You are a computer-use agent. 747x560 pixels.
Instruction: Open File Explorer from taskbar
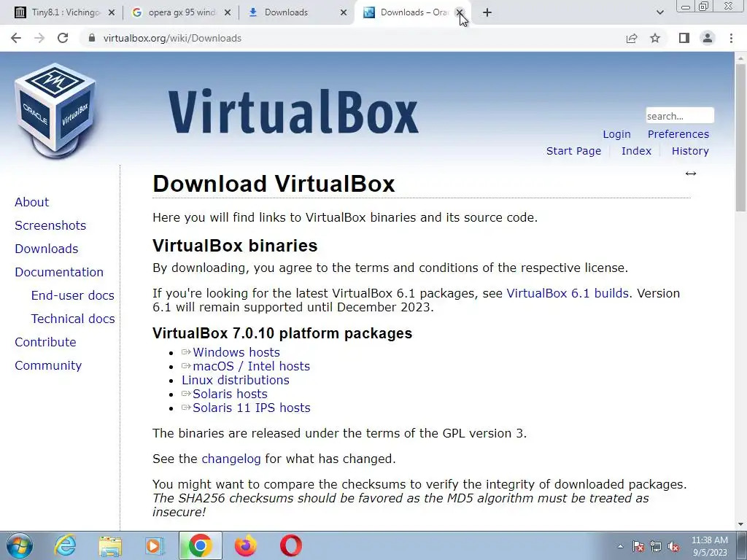click(x=110, y=545)
